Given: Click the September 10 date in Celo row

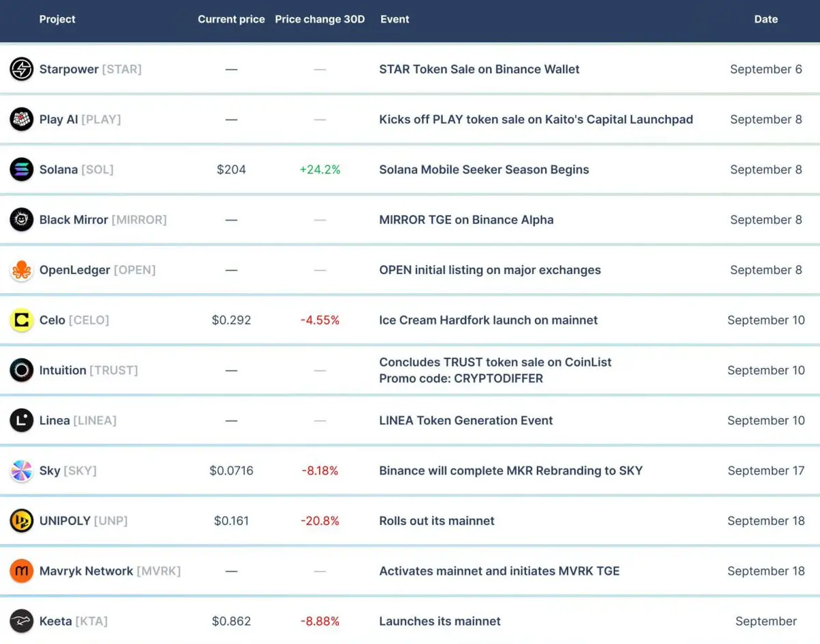Looking at the screenshot, I should (x=766, y=320).
